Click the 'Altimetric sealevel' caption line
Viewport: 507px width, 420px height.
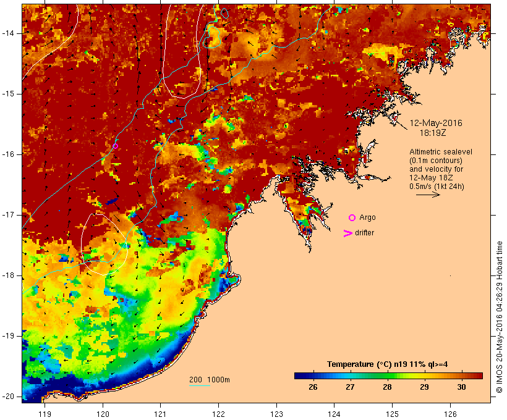click(441, 152)
